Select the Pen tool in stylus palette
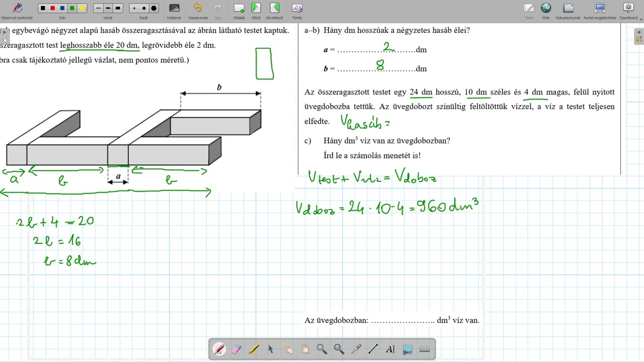Viewport: 644px width, 362px height. (x=219, y=349)
